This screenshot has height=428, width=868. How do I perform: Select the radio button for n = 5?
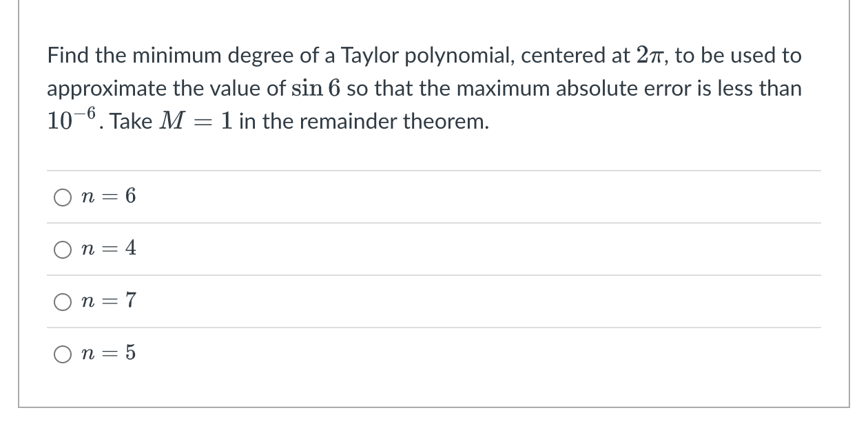click(63, 353)
